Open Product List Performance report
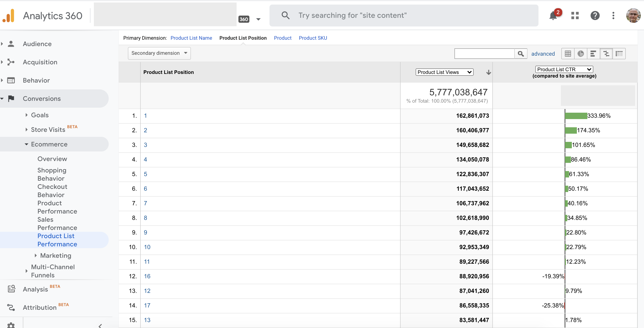Viewport: 644px width, 328px height. point(57,240)
